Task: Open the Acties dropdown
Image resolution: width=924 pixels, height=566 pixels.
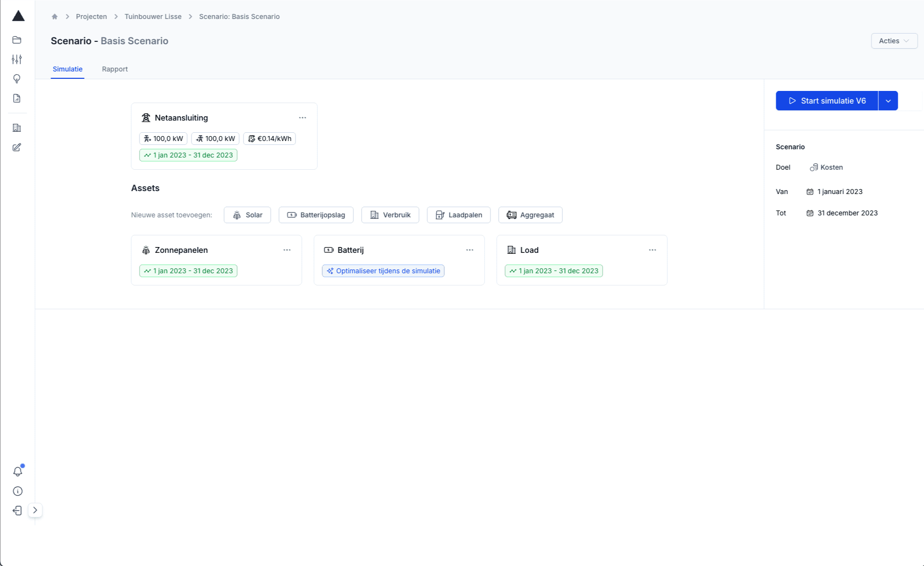Action: [x=894, y=41]
